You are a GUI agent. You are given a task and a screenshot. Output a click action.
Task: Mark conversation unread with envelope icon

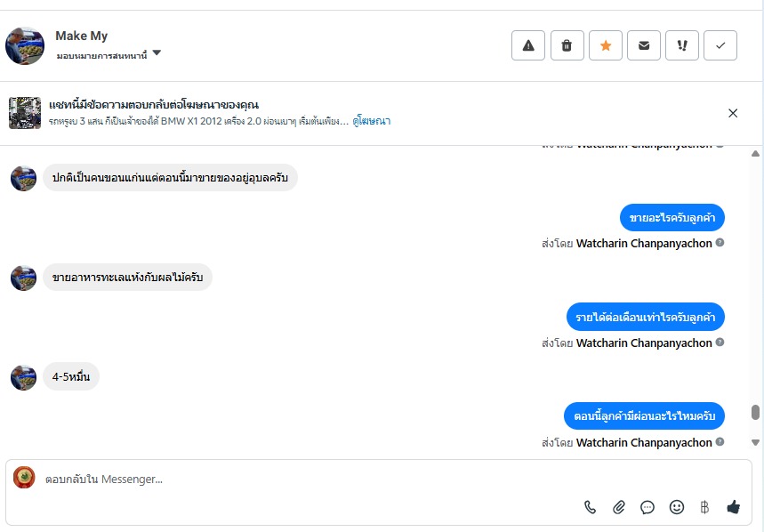tap(644, 46)
